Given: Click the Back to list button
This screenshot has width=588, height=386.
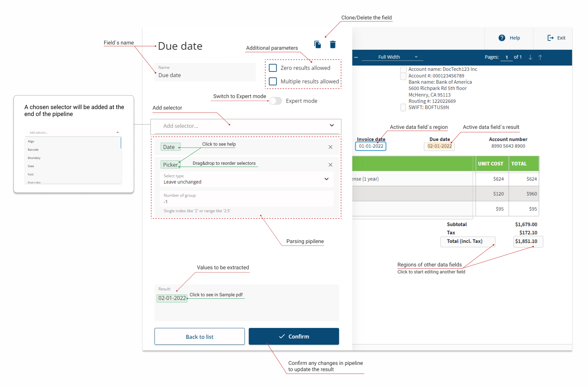Looking at the screenshot, I should [199, 337].
